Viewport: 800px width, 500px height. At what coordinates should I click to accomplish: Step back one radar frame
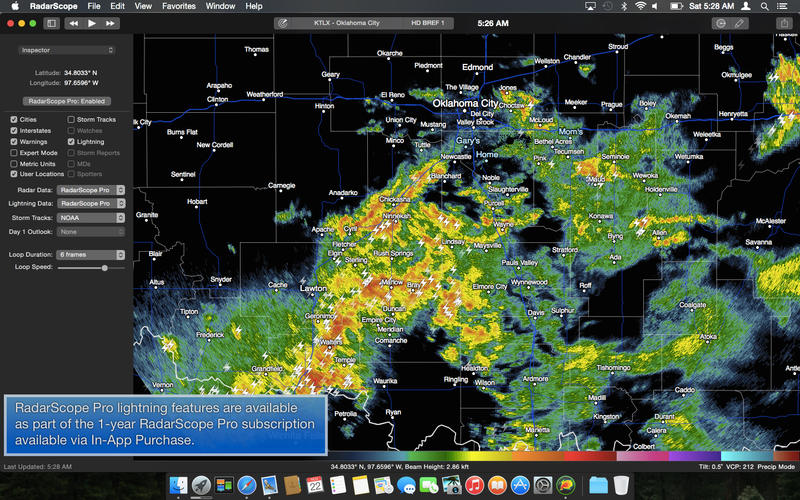point(72,22)
